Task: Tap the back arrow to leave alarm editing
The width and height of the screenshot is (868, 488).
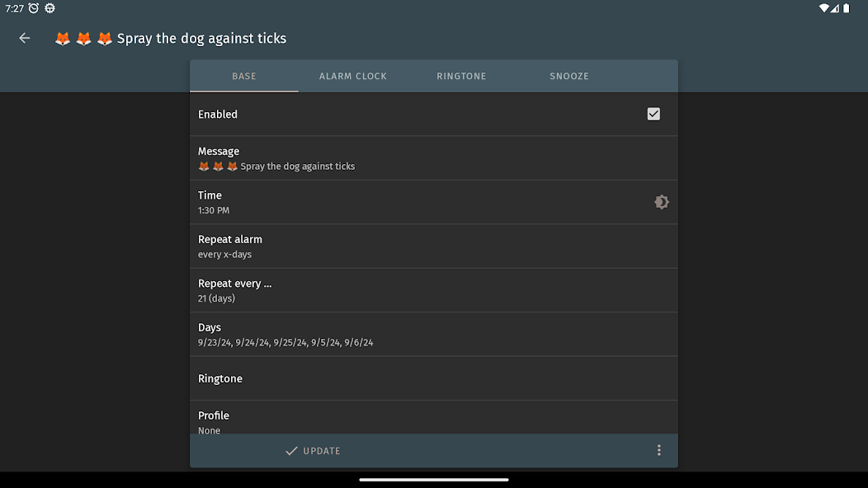Action: [24, 38]
